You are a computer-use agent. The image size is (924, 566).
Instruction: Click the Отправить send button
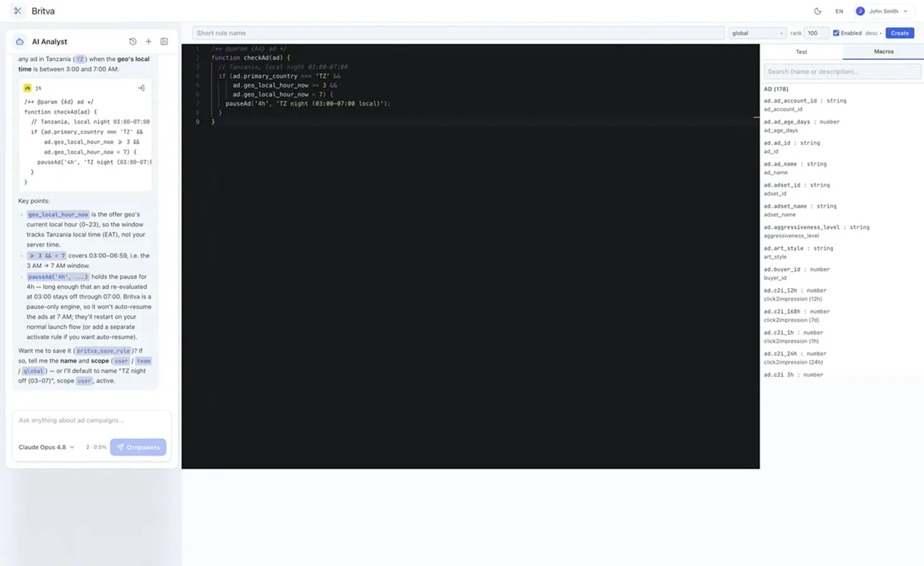(x=138, y=447)
